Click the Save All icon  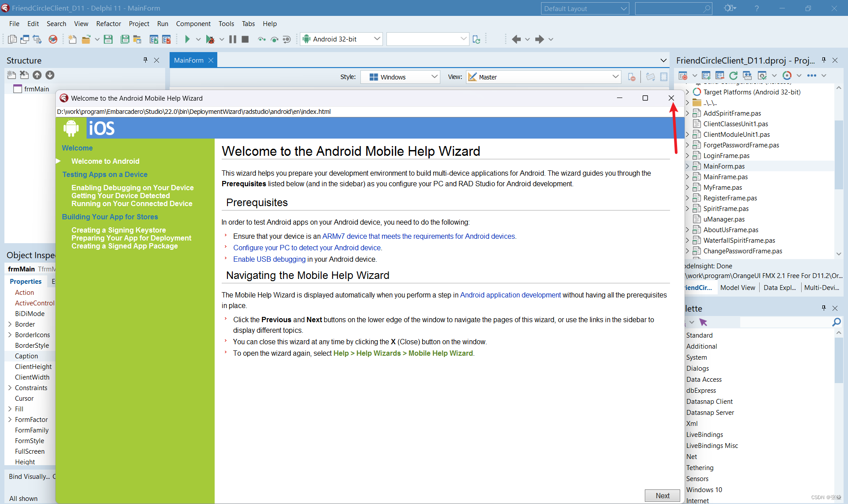[x=125, y=39]
